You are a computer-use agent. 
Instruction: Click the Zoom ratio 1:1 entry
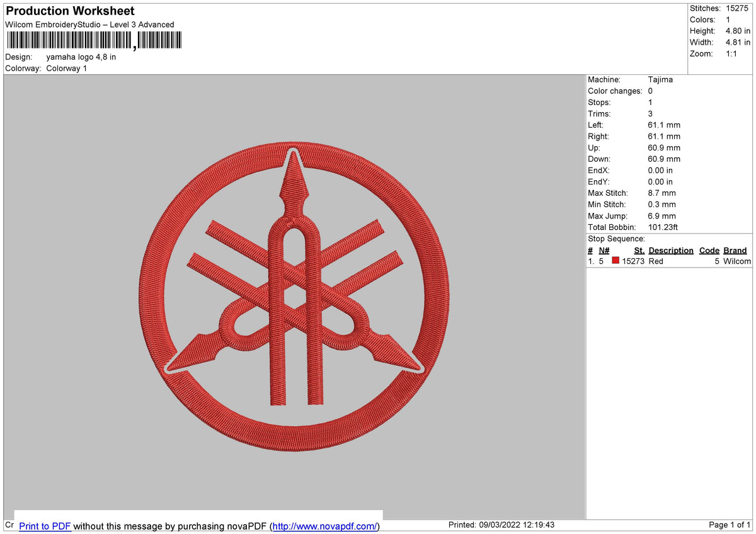pos(731,54)
